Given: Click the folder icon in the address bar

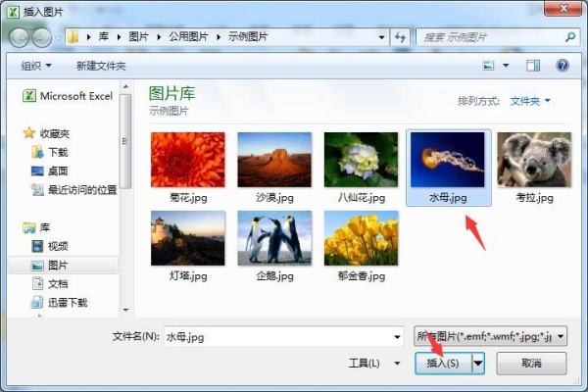Looking at the screenshot, I should pyautogui.click(x=73, y=37).
